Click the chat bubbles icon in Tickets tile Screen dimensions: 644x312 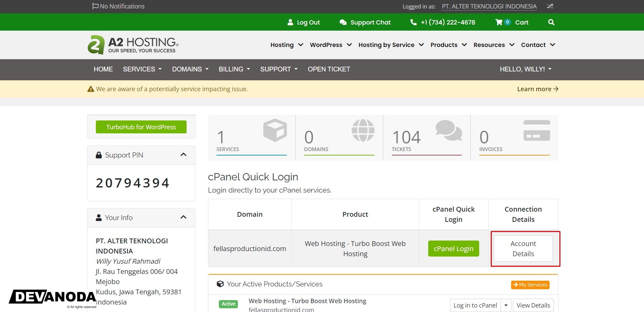[449, 130]
